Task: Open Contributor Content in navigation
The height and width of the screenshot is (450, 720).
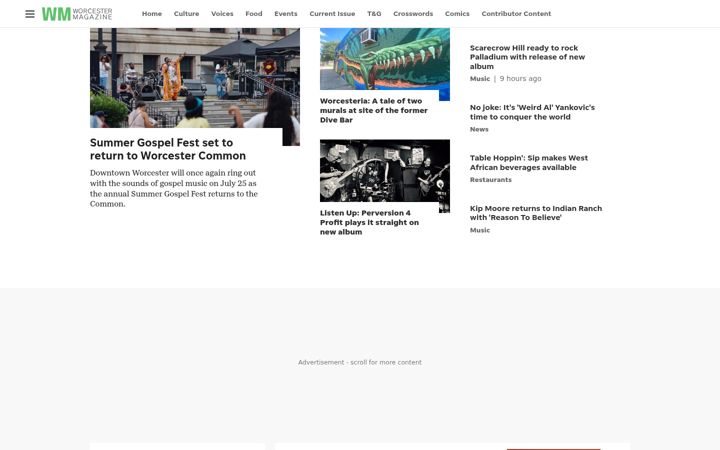Action: click(516, 14)
